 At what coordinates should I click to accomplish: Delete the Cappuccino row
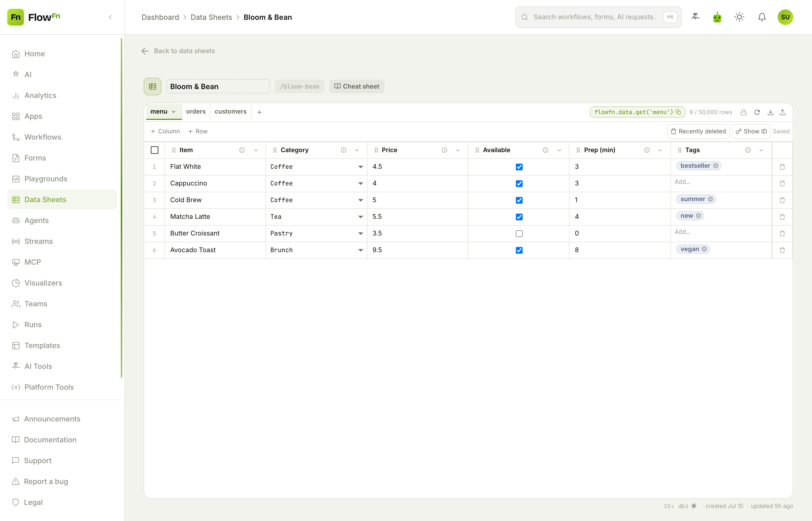782,183
